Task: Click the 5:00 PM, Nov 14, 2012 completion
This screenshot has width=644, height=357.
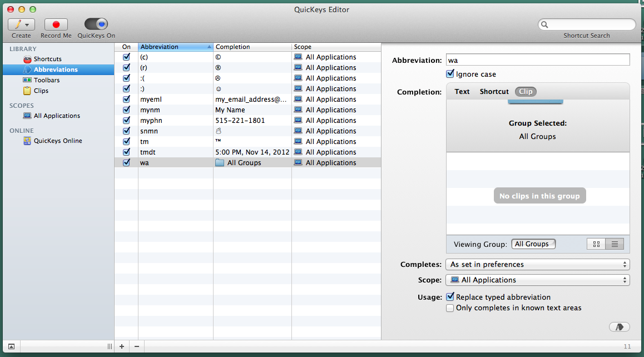Action: pyautogui.click(x=252, y=152)
